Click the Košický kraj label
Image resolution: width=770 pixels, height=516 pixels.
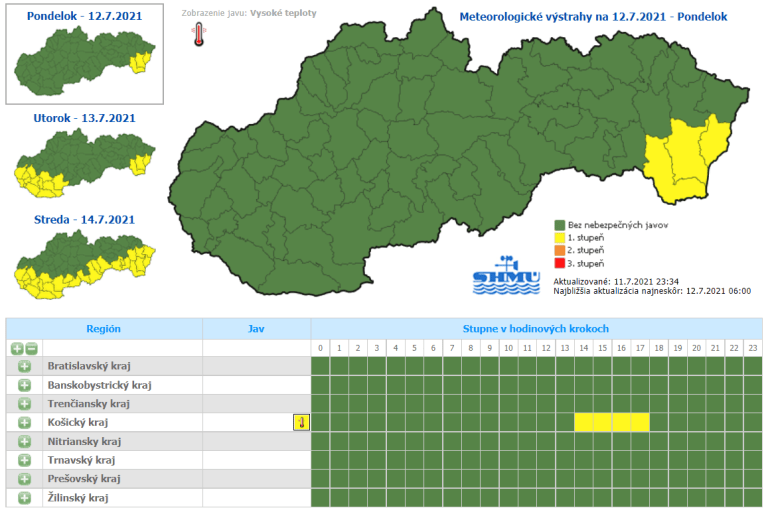[78, 422]
